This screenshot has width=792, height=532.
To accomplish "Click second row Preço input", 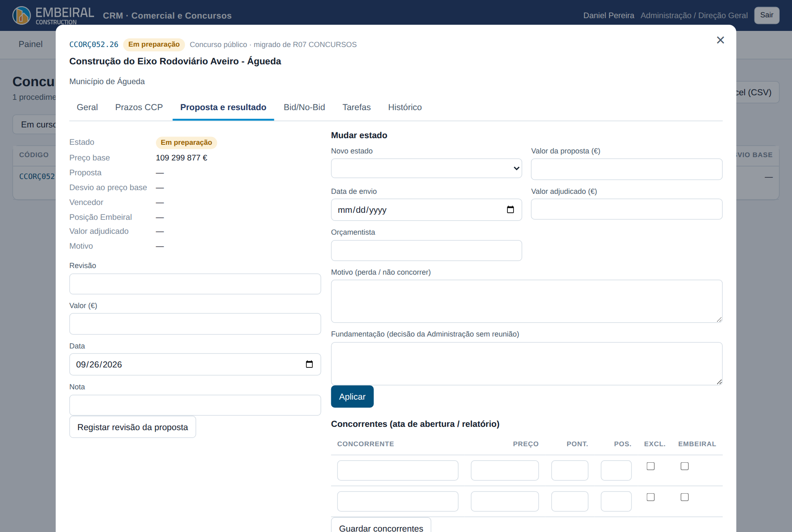I will tap(504, 501).
